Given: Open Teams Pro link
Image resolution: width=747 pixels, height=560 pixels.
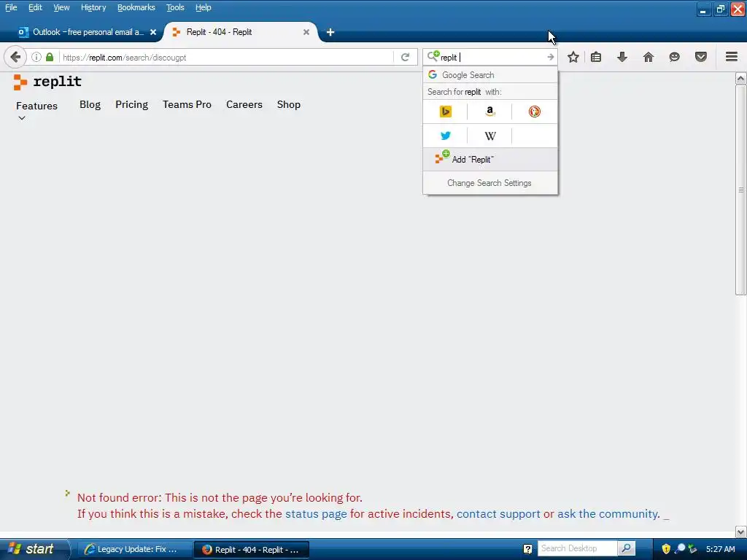Looking at the screenshot, I should tap(187, 104).
